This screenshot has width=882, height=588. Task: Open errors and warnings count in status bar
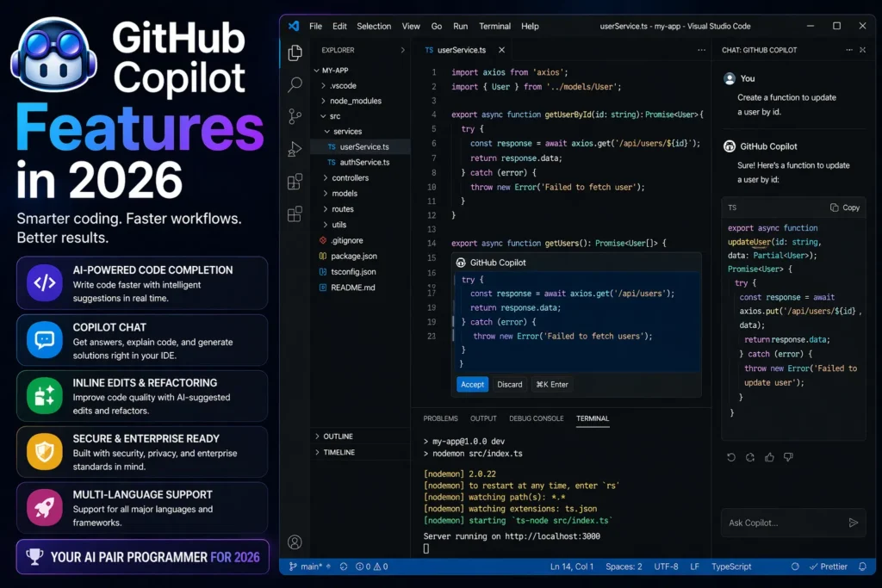372,566
